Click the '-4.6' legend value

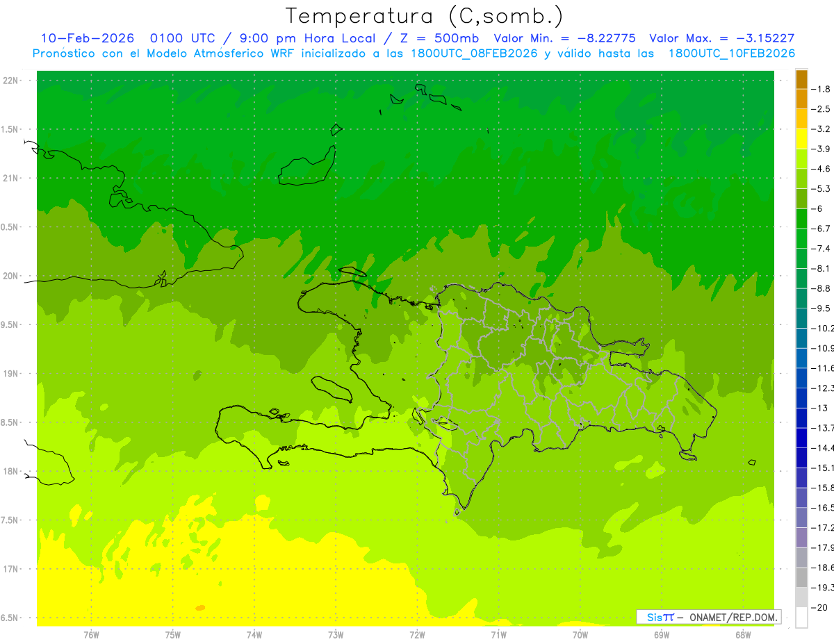[x=821, y=169]
